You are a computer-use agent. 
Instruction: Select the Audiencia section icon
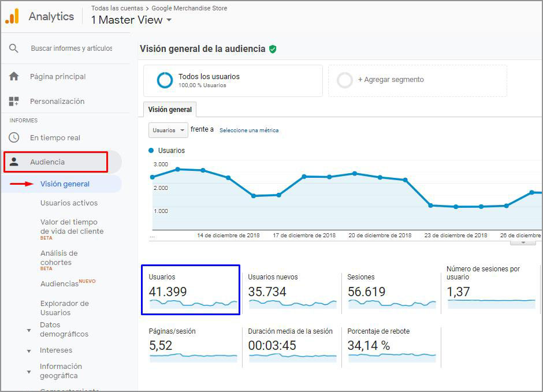[13, 162]
